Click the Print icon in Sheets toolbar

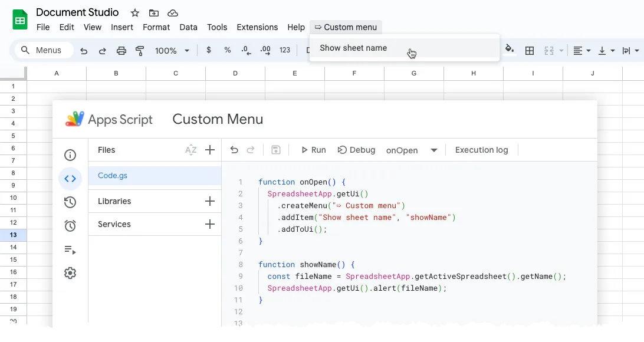click(x=121, y=51)
